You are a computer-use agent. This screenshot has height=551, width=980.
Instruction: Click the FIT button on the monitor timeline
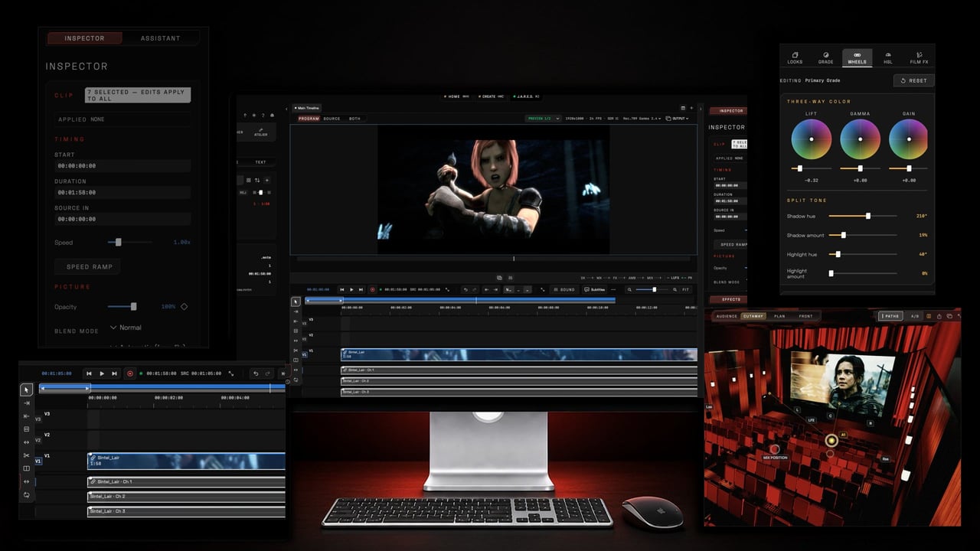(686, 289)
